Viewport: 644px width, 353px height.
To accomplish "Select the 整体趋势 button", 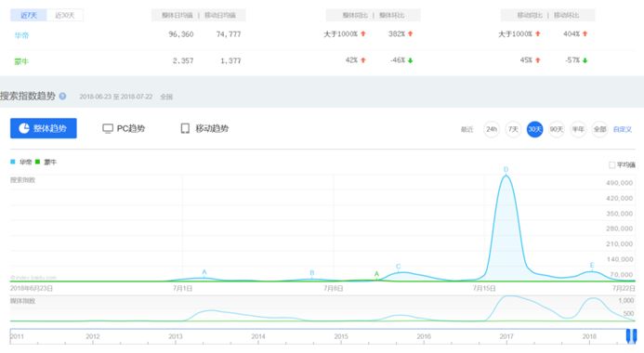I will (x=44, y=128).
